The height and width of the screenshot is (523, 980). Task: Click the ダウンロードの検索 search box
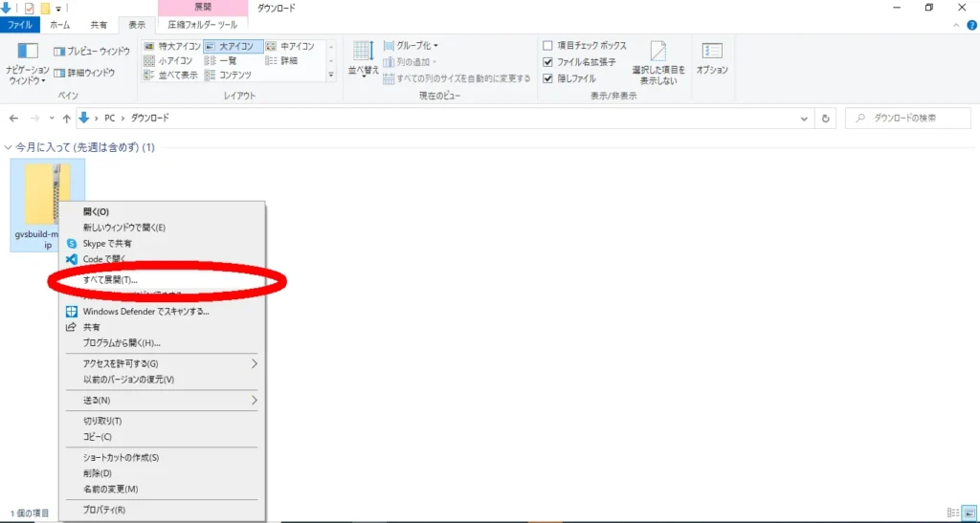pyautogui.click(x=907, y=119)
